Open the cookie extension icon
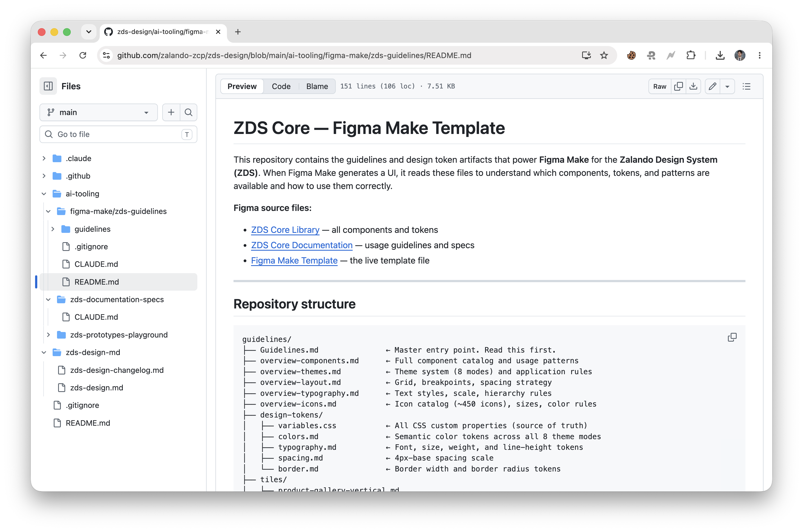Screen dimensions: 803x532 (631, 55)
